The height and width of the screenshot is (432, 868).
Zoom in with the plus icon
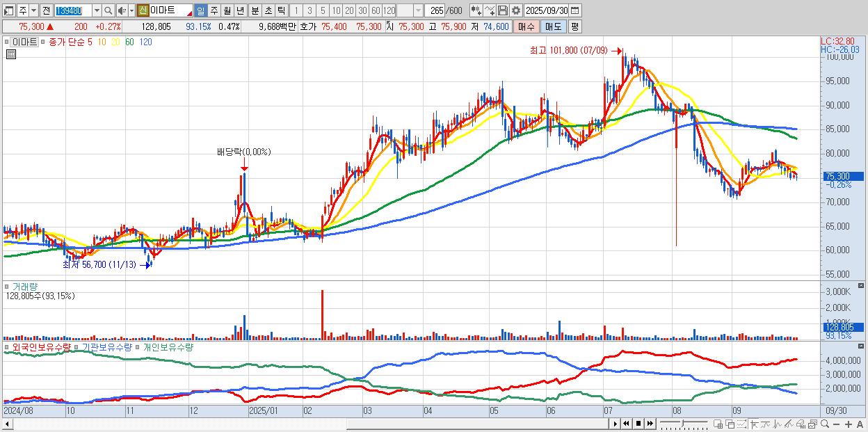click(848, 424)
